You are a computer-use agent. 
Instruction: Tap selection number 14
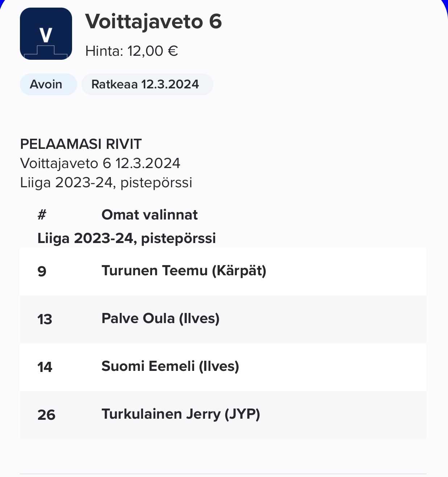45,367
